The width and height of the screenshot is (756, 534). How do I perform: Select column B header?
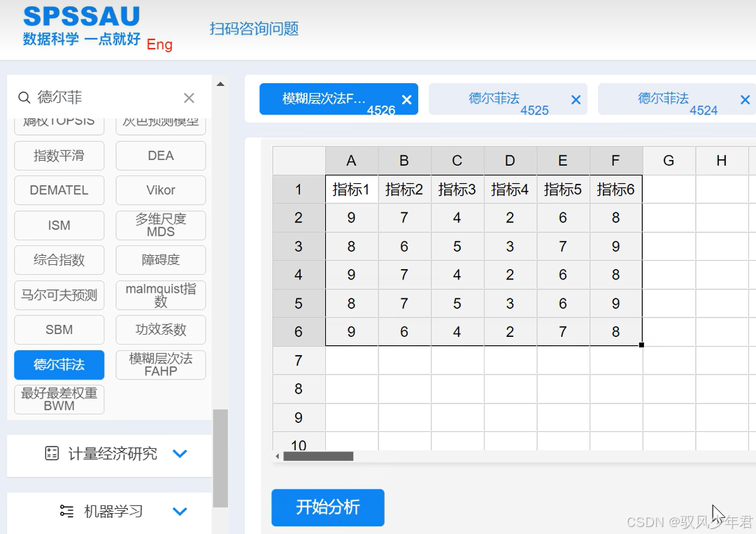click(x=404, y=161)
